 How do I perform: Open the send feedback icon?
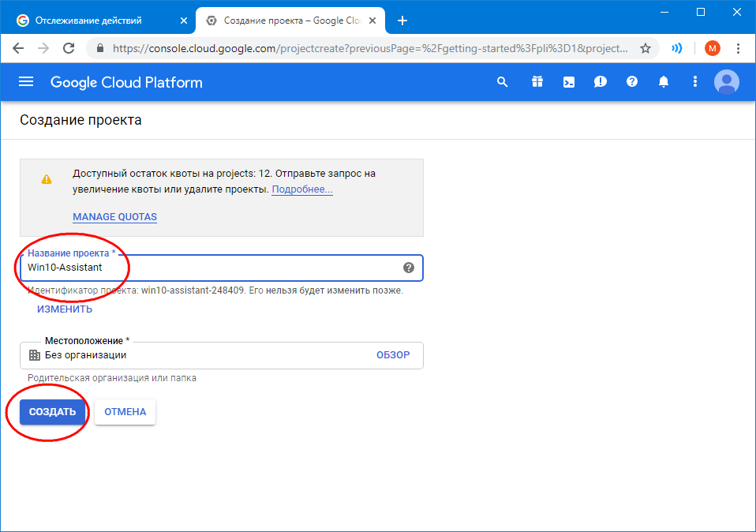(x=601, y=82)
